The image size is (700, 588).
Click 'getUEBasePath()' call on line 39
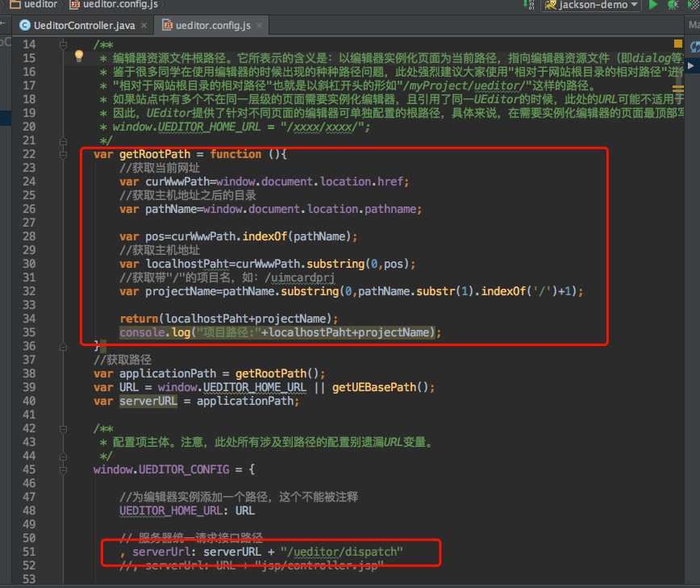pyautogui.click(x=380, y=387)
